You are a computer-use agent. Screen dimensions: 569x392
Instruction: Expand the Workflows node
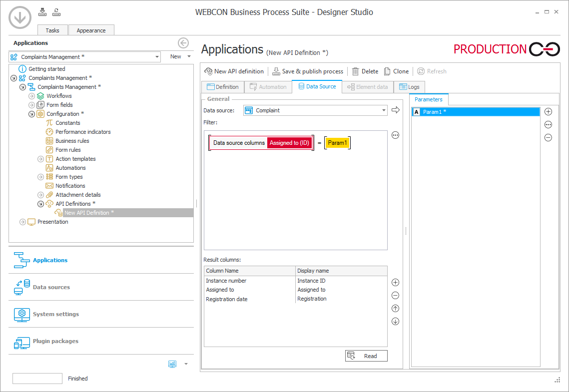pyautogui.click(x=31, y=96)
